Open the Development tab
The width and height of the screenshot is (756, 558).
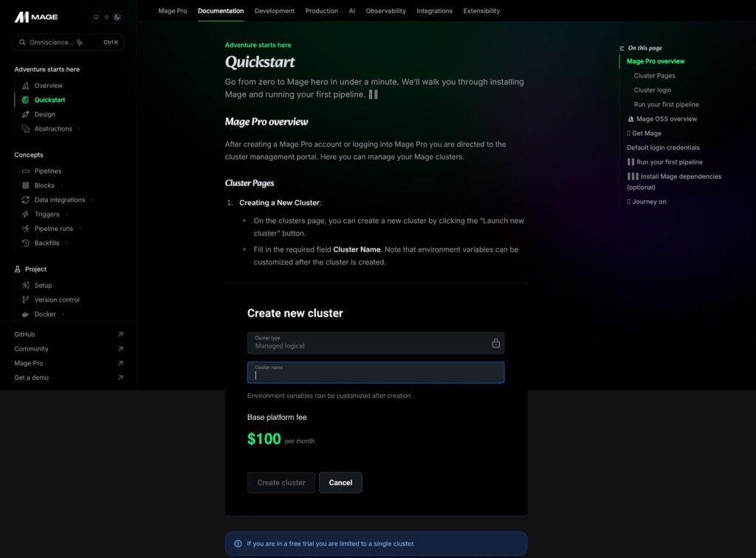tap(275, 10)
